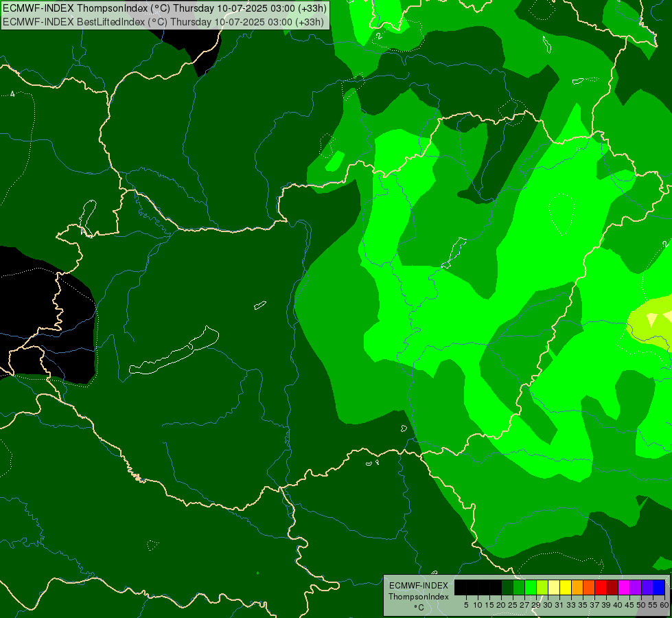Click the legend label 'ThompsonIndex'
The width and height of the screenshot is (672, 618).
pos(419,597)
